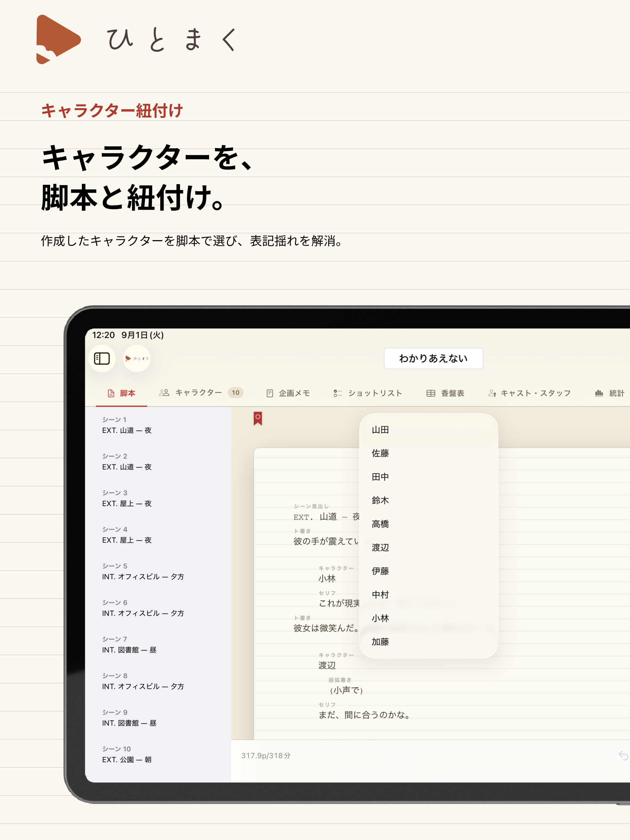Switch to the ショットリスト tab
This screenshot has height=840, width=630.
367,393
